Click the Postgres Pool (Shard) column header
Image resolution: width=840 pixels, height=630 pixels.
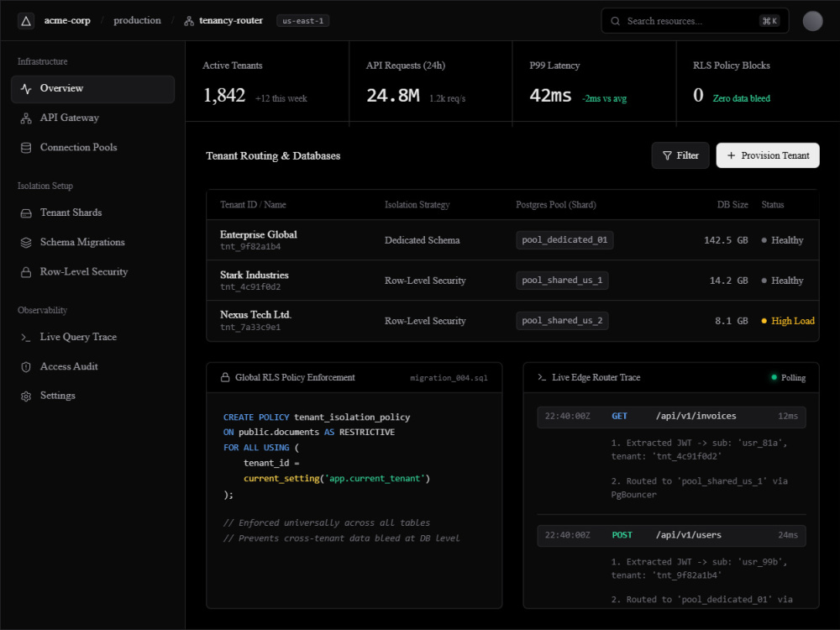point(555,205)
